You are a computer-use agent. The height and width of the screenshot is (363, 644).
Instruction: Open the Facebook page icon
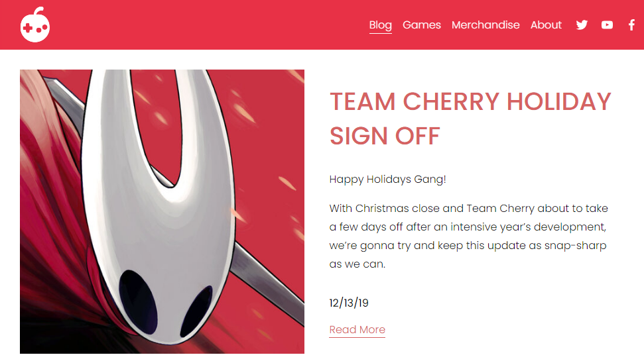(x=631, y=25)
